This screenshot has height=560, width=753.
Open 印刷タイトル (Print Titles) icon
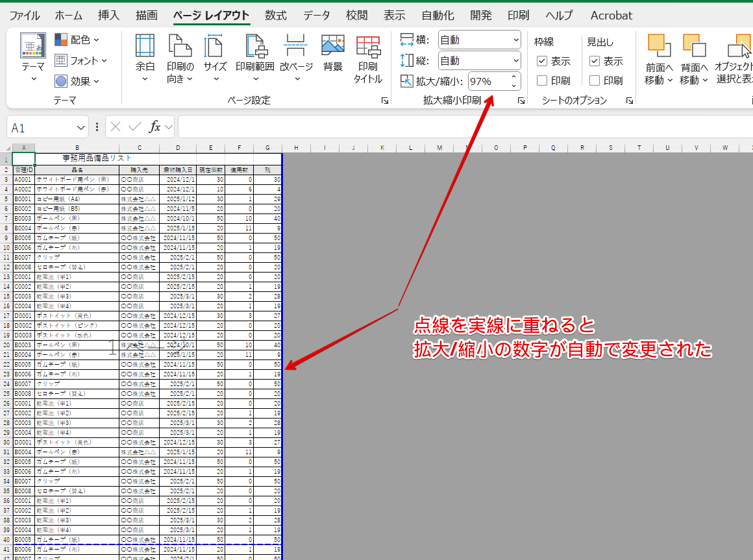[x=368, y=47]
